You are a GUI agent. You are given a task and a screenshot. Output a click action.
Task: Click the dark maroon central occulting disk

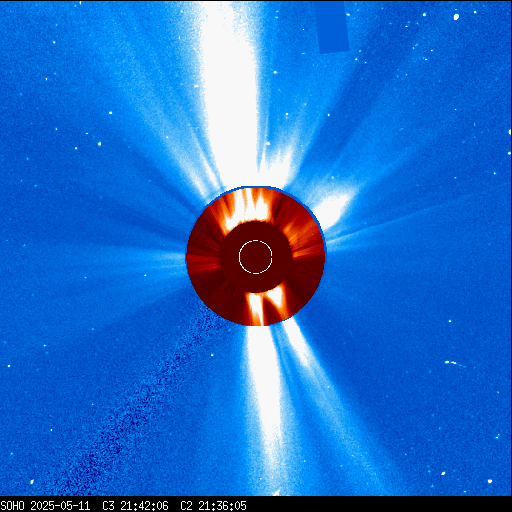pos(256,257)
